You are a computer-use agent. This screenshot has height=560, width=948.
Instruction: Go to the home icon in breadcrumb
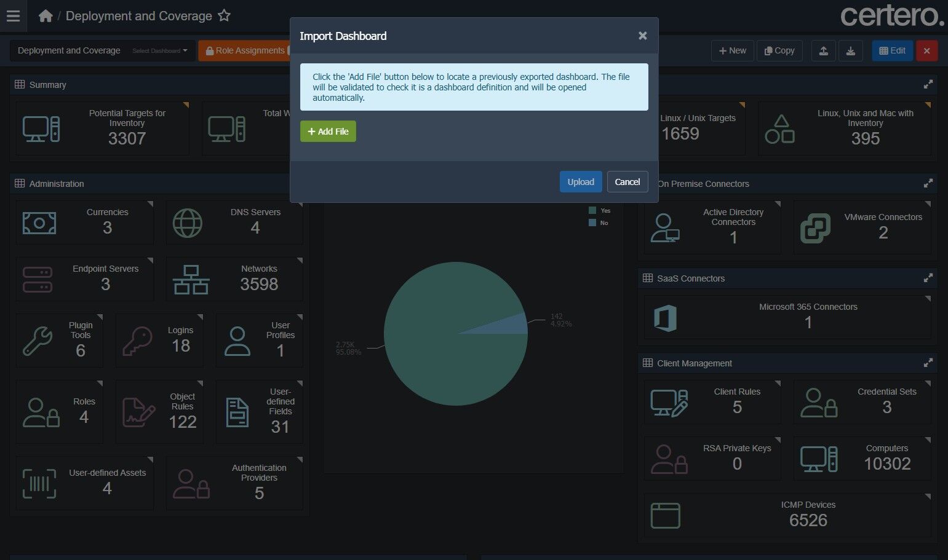point(46,16)
